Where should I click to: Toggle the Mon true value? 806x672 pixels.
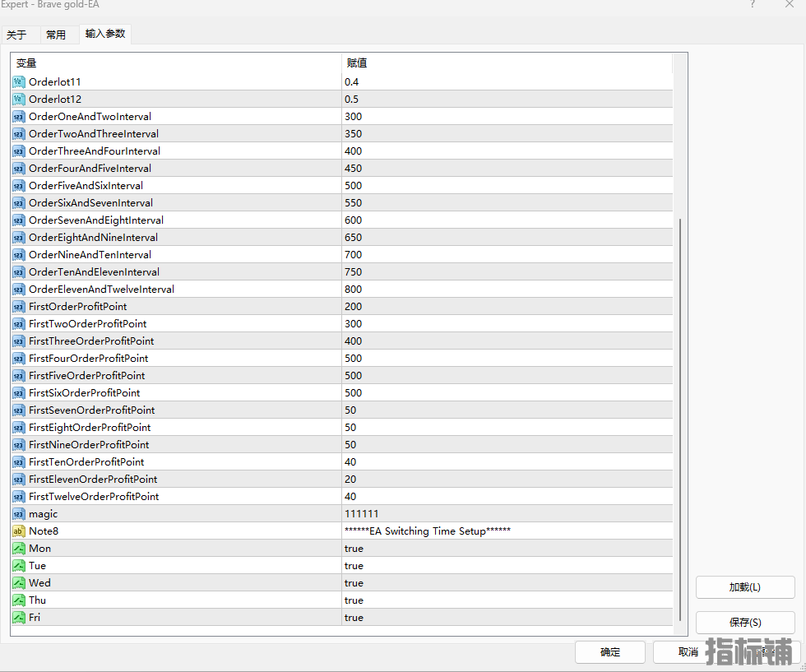click(354, 549)
